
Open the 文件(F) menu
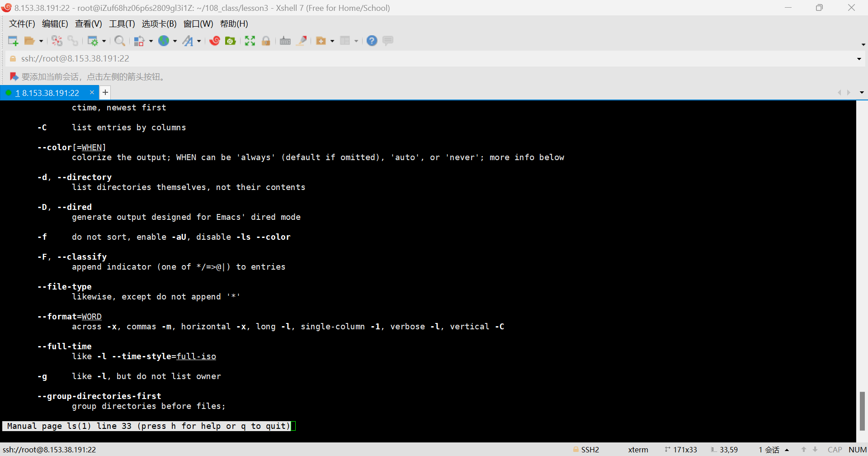pyautogui.click(x=22, y=24)
